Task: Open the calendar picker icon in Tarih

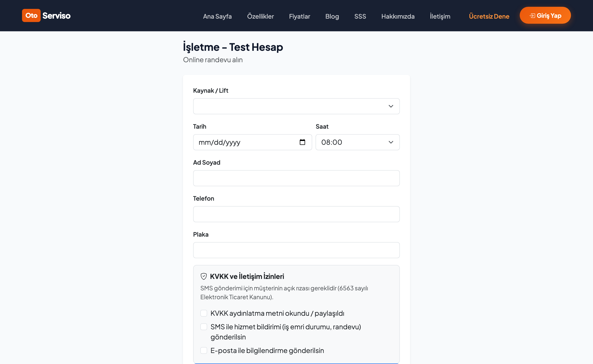Action: point(302,142)
